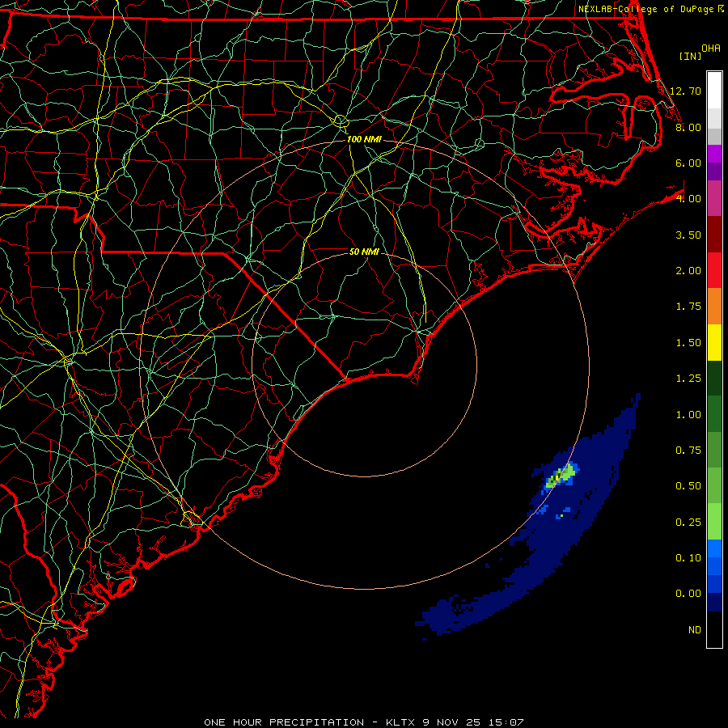The image size is (728, 728).
Task: Click the light blue swatch above 0.10
Action: 714,548
